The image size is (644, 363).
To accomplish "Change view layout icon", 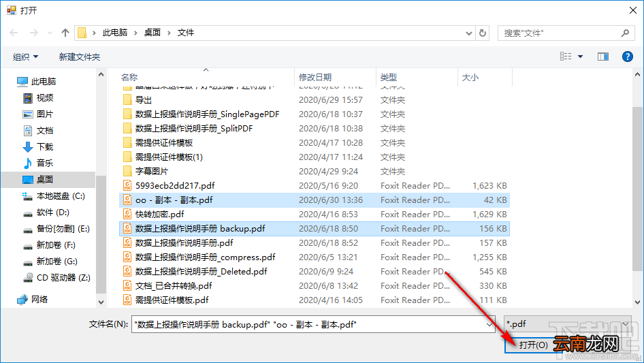I will pyautogui.click(x=566, y=57).
